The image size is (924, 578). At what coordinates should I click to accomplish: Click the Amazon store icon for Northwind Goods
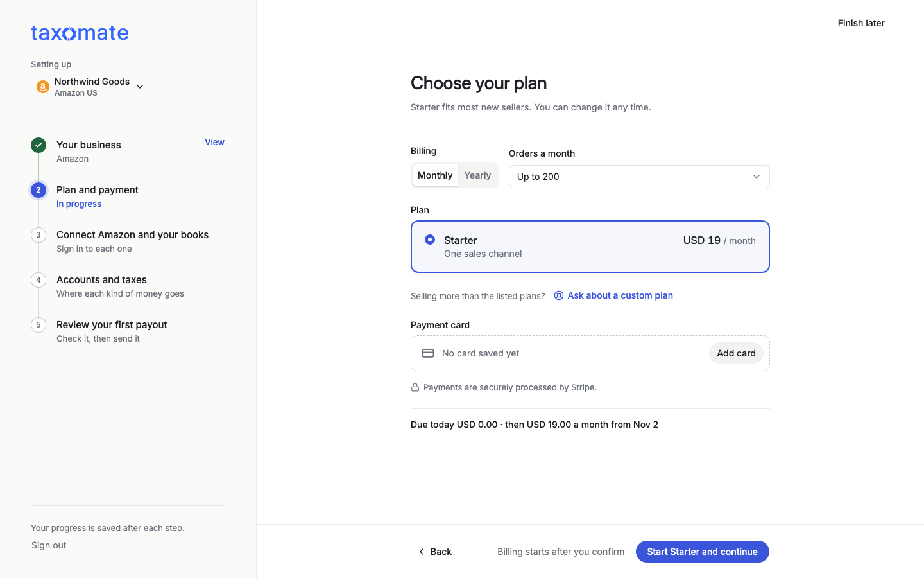[x=43, y=87]
